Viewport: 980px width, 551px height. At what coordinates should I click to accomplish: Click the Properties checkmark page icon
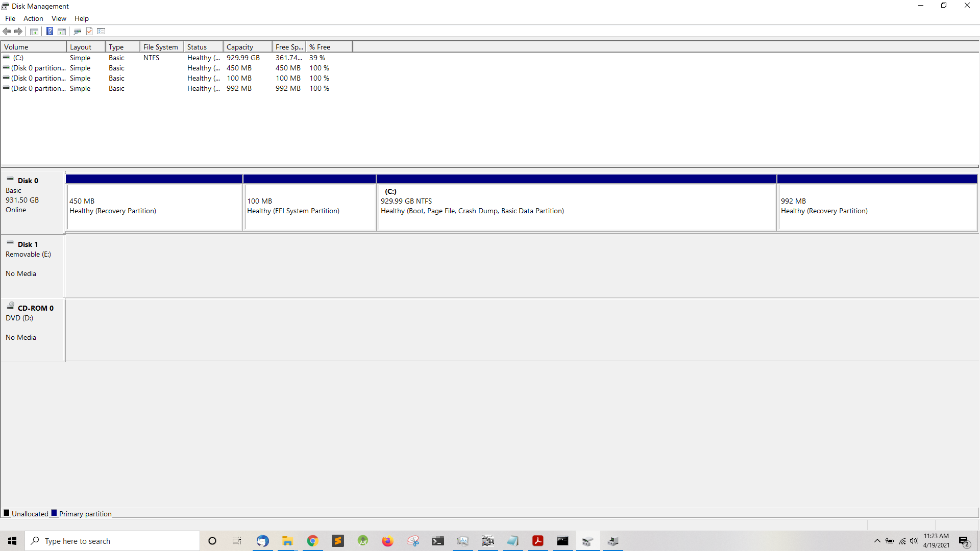pyautogui.click(x=89, y=32)
